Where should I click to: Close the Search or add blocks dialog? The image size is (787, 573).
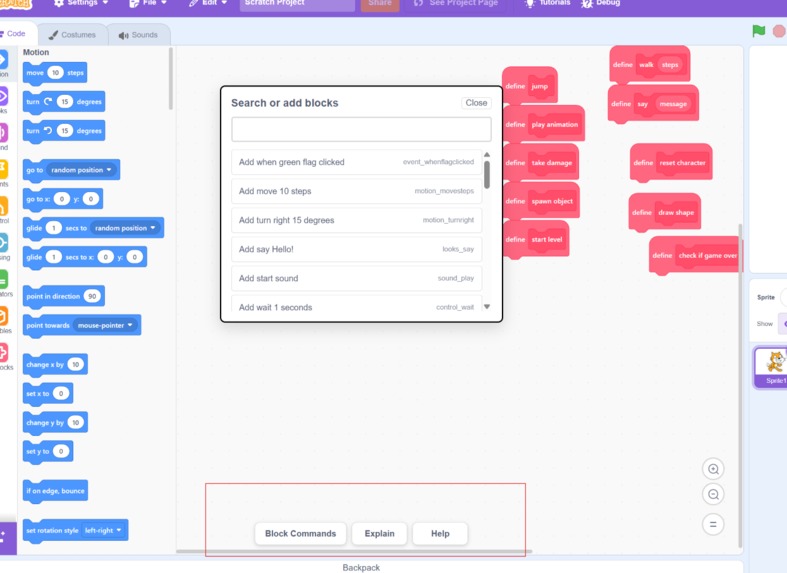point(476,103)
